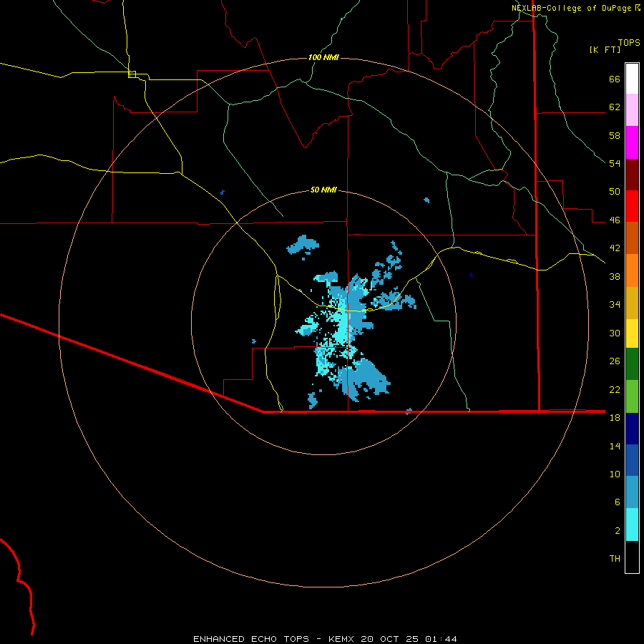Image resolution: width=644 pixels, height=644 pixels.
Task: Click the cyan scale swatch
Action: (632, 525)
